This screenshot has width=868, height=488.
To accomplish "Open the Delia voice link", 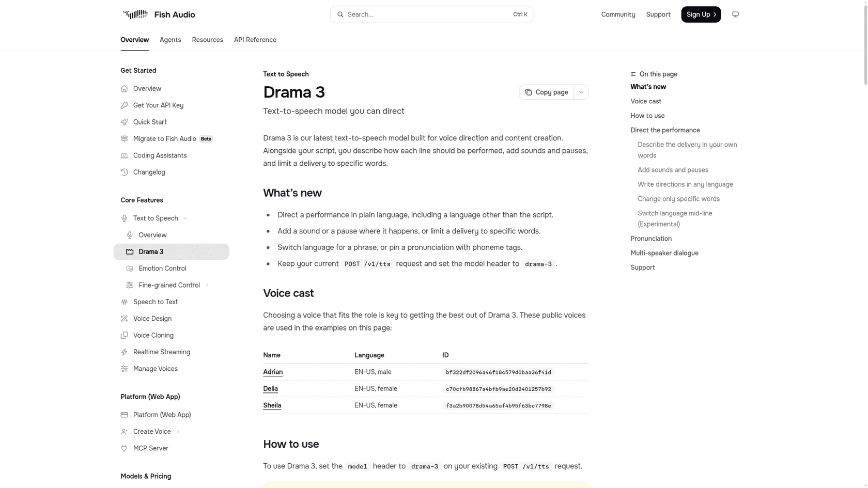I will tap(270, 389).
